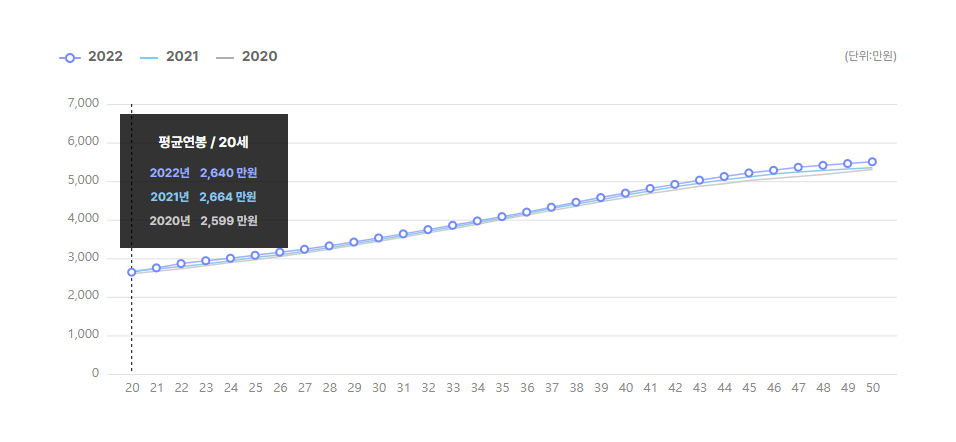
Task: Click the x-axis label 33
Action: click(x=452, y=388)
